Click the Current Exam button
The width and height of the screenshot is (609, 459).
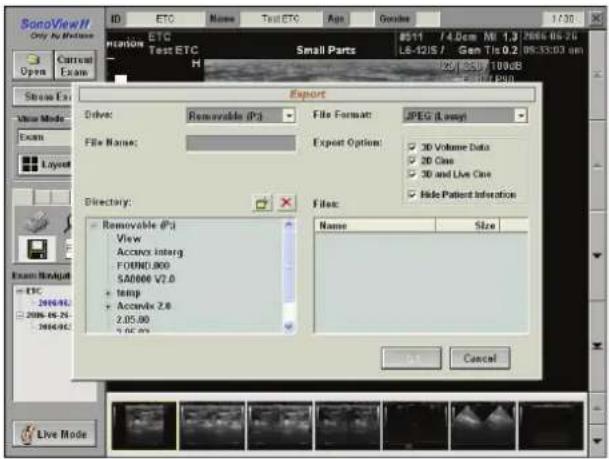pyautogui.click(x=75, y=65)
